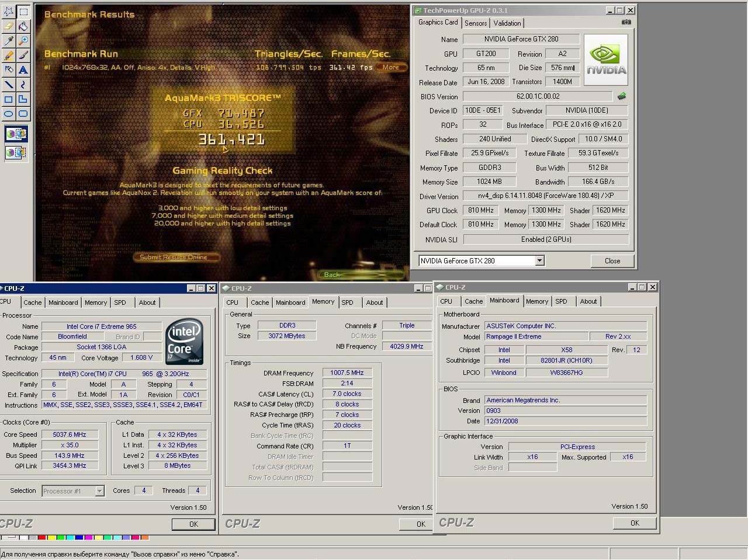Take a GPU-Z screenshot with camera icon

click(626, 22)
